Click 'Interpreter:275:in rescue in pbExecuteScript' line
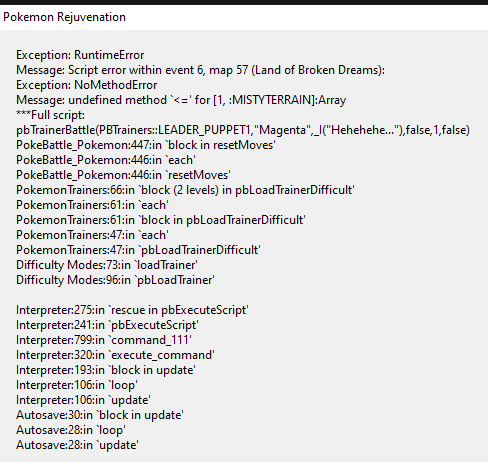The height and width of the screenshot is (462, 488). (132, 310)
